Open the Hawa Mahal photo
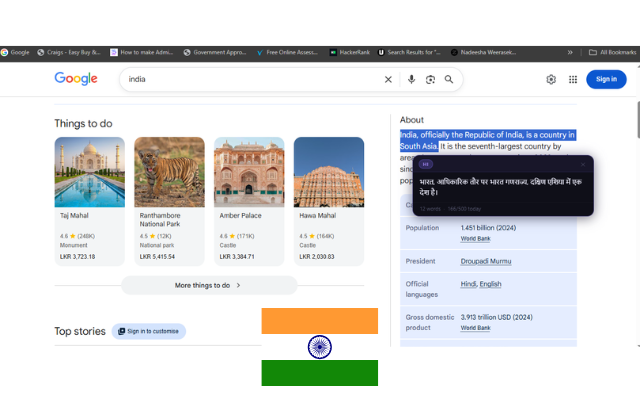This screenshot has width=640, height=400. [329, 172]
